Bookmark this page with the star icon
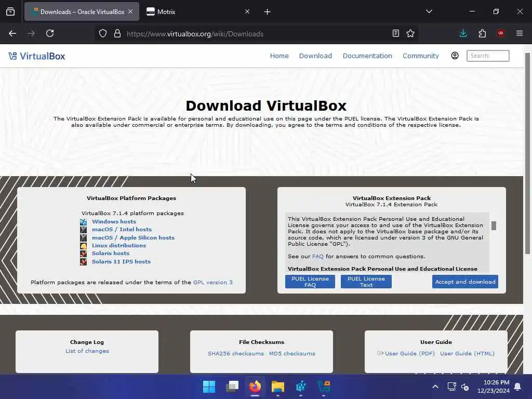Image resolution: width=532 pixels, height=399 pixels. 410,34
